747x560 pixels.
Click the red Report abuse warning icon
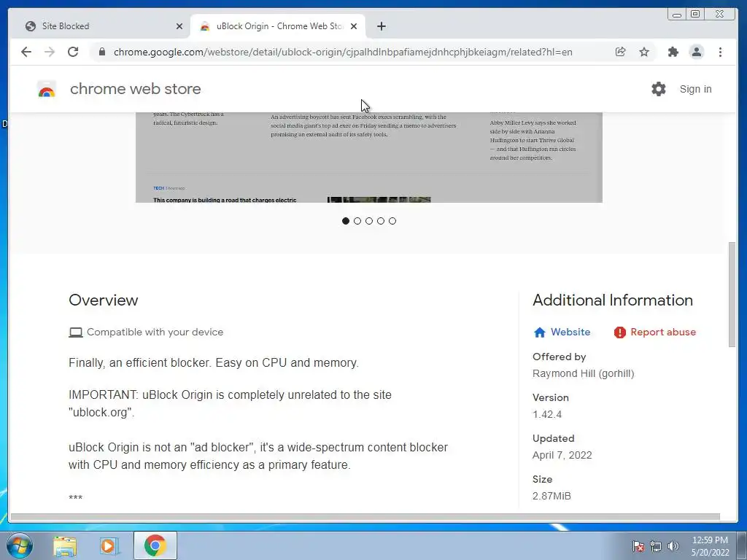pyautogui.click(x=620, y=332)
